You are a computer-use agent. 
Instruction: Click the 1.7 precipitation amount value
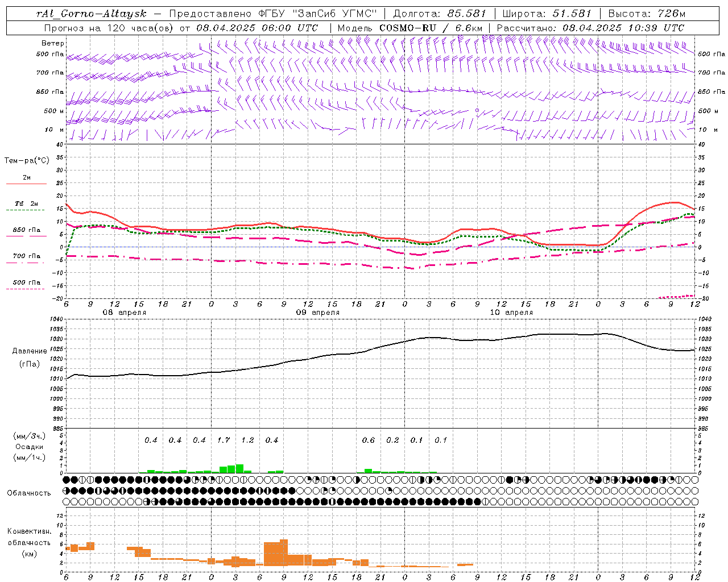tap(224, 440)
